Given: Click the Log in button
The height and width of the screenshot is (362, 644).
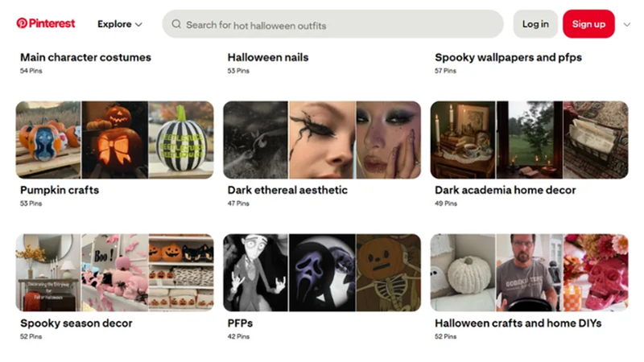Looking at the screenshot, I should pos(535,24).
